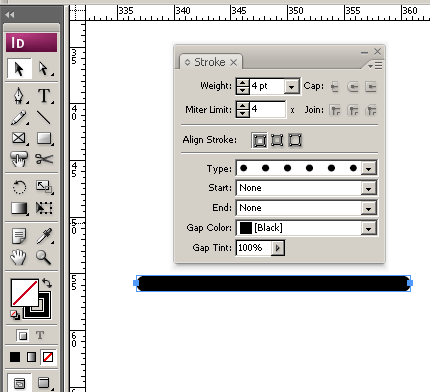The width and height of the screenshot is (430, 392).
Task: Click the InDesign ID logo
Action: [31, 42]
